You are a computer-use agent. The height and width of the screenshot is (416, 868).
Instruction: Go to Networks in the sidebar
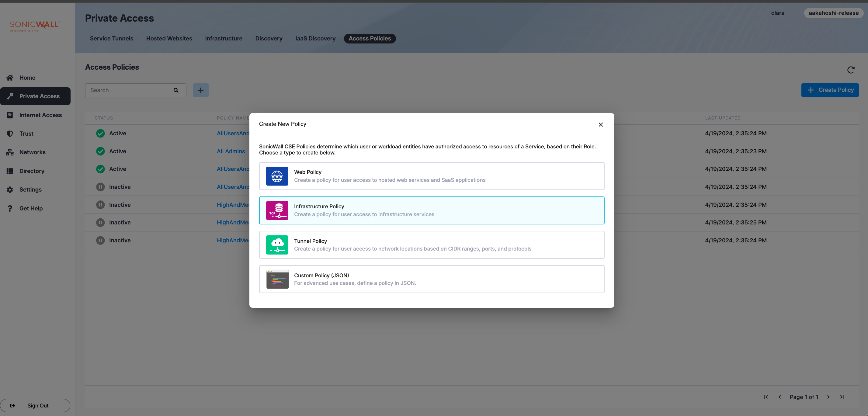(x=32, y=152)
